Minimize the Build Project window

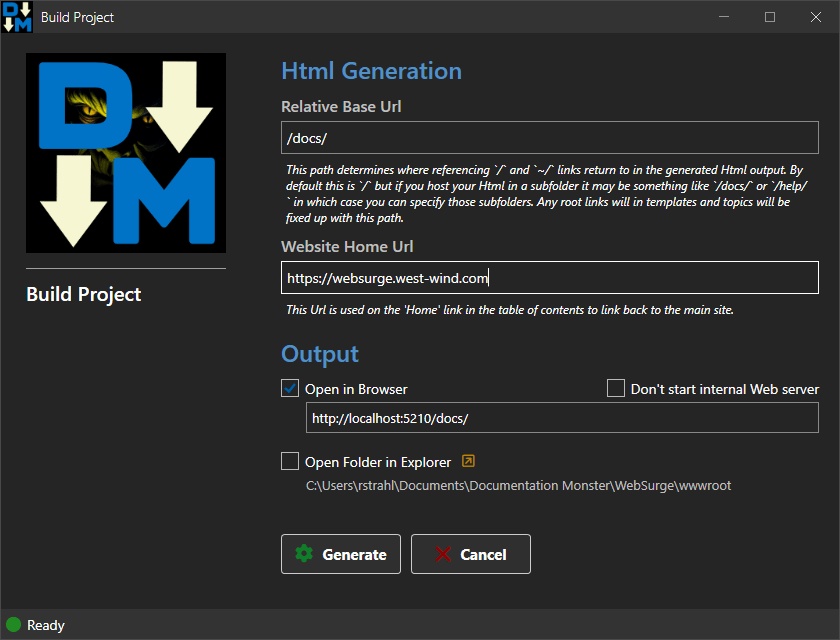[724, 17]
